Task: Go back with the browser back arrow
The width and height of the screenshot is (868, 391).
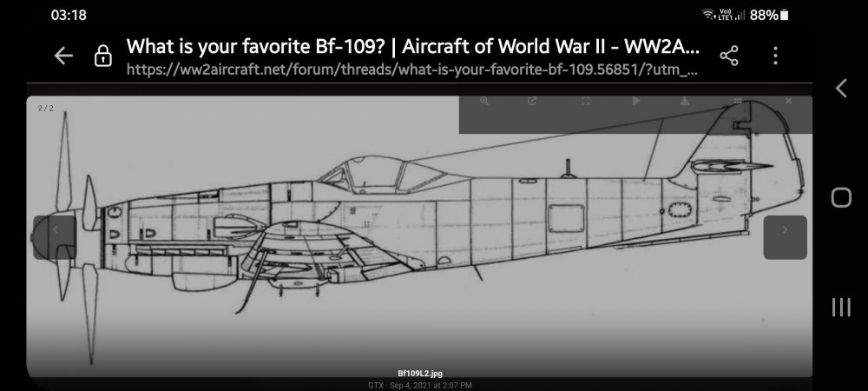Action: pyautogui.click(x=63, y=56)
